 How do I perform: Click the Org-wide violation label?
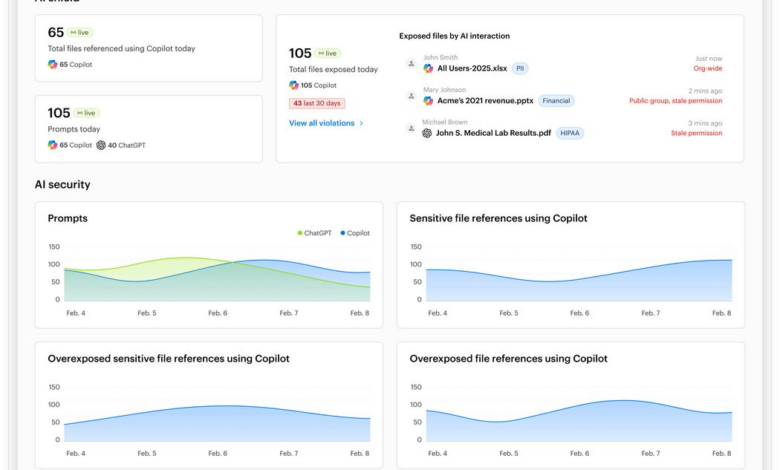(x=707, y=68)
